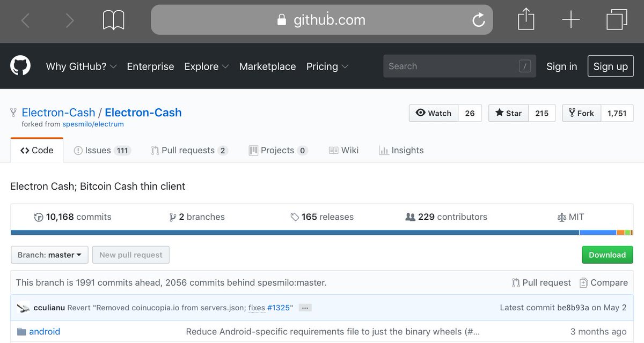Click green Download button

pos(608,255)
